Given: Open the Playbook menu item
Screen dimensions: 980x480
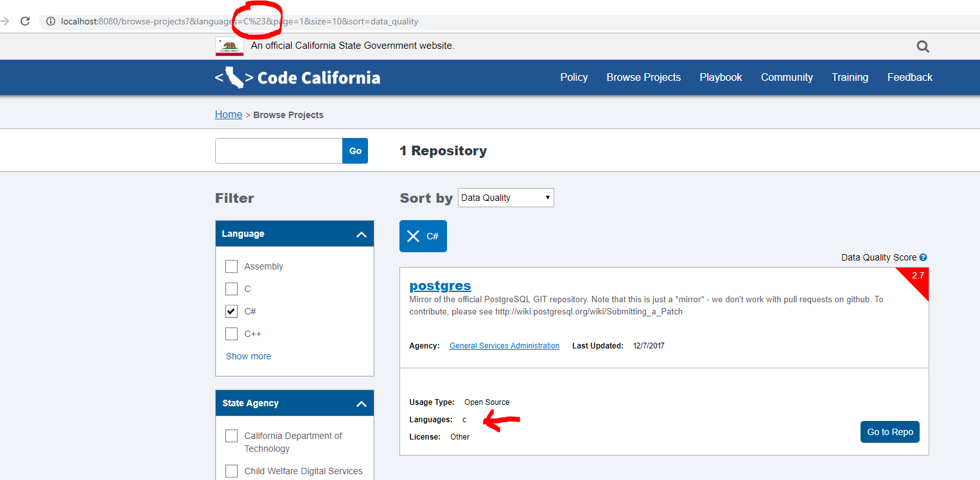Looking at the screenshot, I should [x=721, y=77].
